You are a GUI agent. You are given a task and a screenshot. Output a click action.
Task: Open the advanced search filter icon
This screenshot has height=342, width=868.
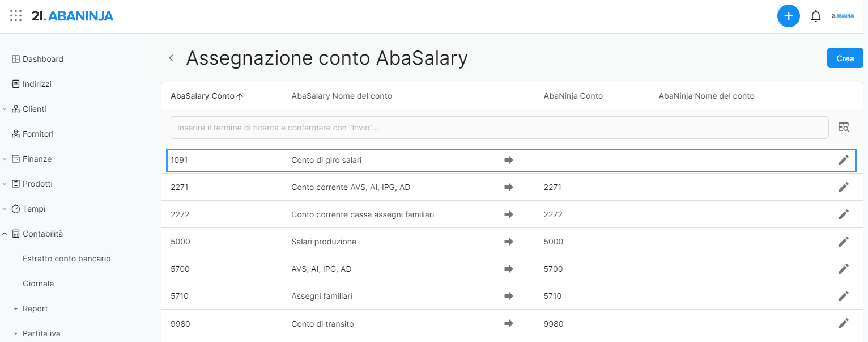pyautogui.click(x=844, y=127)
